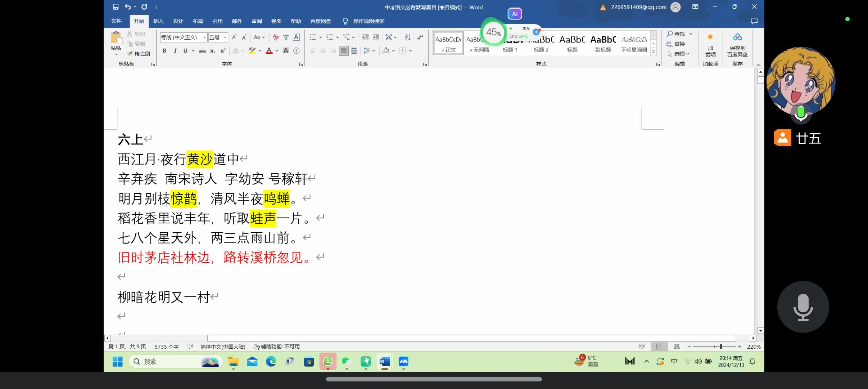The image size is (868, 389).
Task: Switch to the Insert (插入) tab
Action: 158,21
